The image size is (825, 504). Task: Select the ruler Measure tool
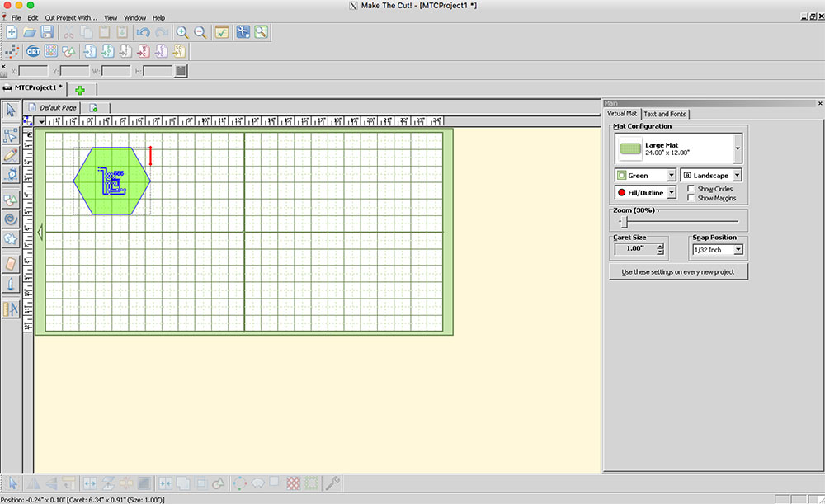point(11,309)
